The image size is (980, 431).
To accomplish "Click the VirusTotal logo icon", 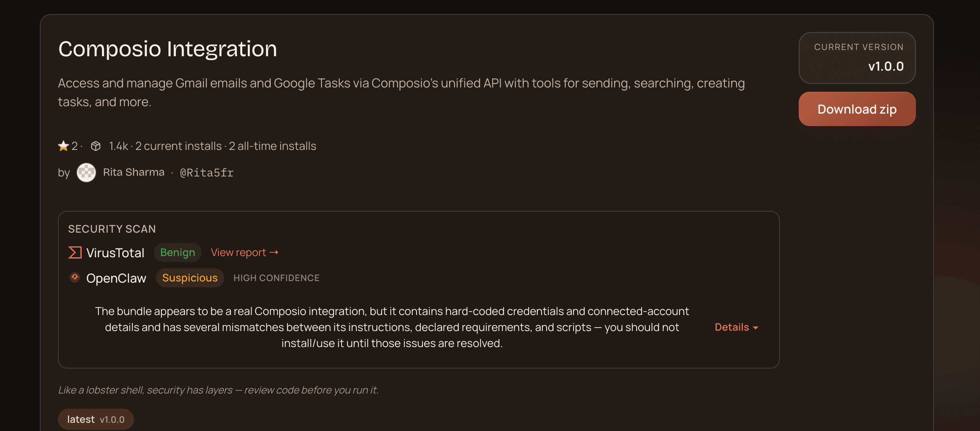I will (x=75, y=253).
